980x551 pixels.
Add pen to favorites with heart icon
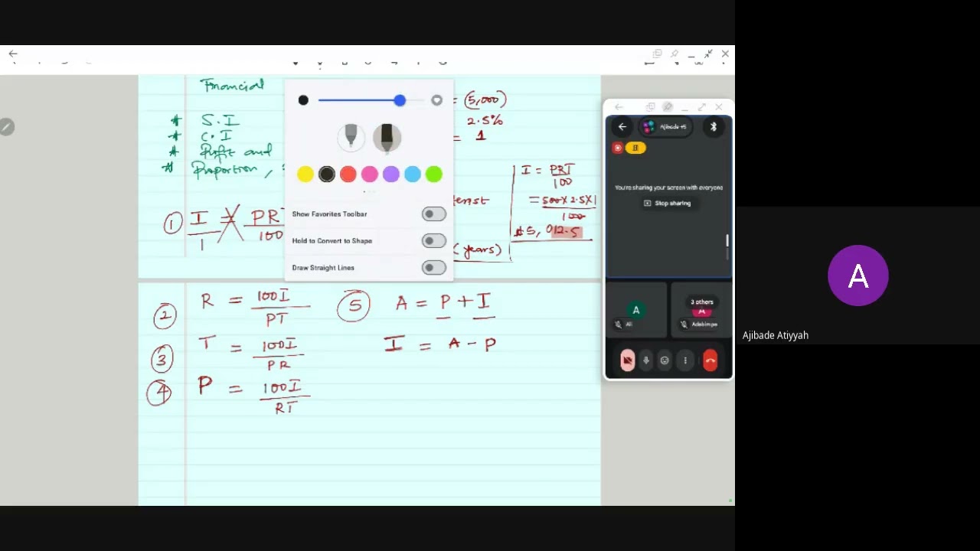pyautogui.click(x=436, y=100)
